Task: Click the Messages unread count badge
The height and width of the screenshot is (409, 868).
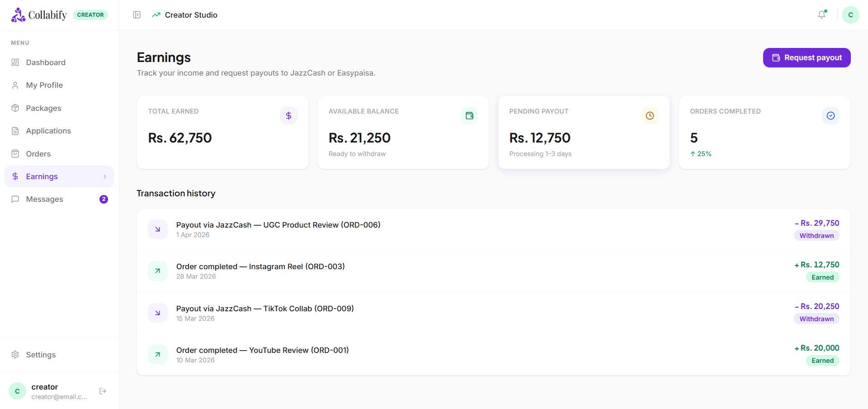Action: [x=104, y=199]
